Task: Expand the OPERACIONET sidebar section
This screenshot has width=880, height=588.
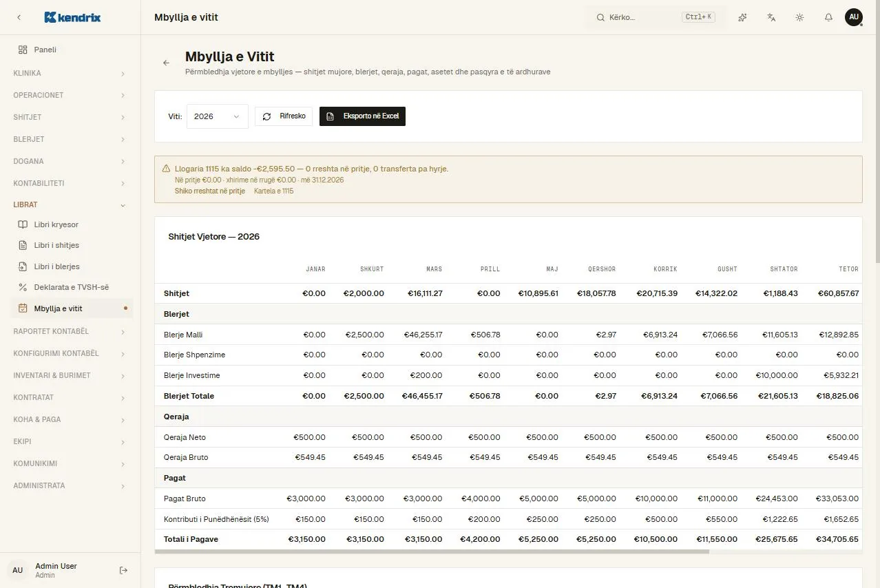Action: (70, 95)
